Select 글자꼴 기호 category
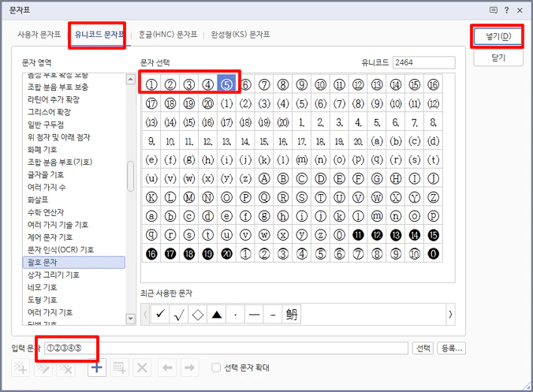533x392 pixels. 46,175
